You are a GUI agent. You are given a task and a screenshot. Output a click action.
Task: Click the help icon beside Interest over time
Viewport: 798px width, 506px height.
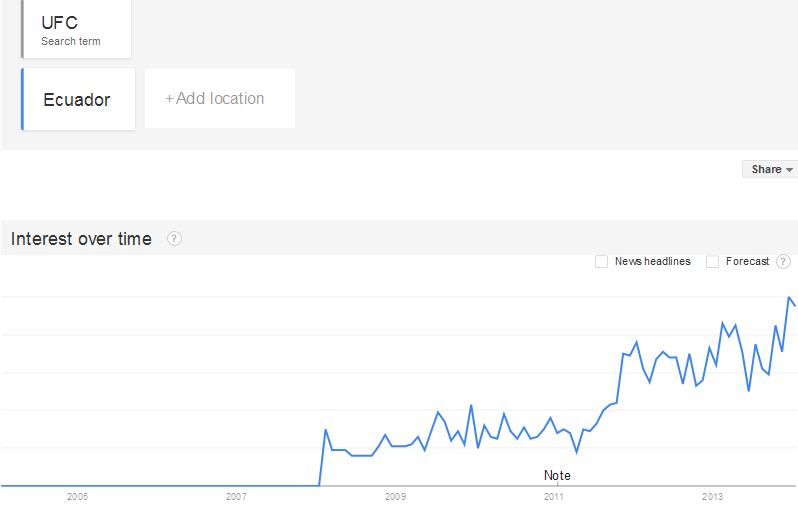[x=174, y=239]
